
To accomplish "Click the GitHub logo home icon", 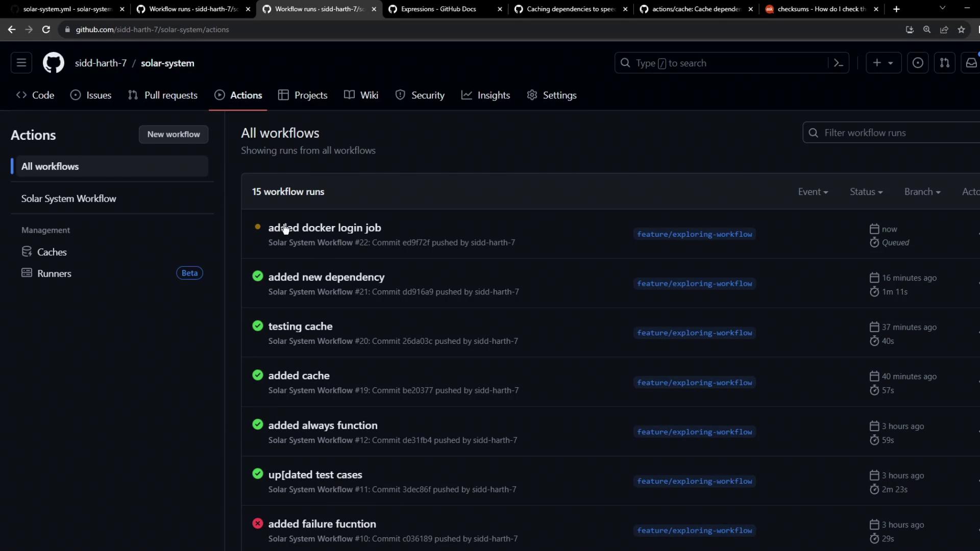I will pos(53,63).
